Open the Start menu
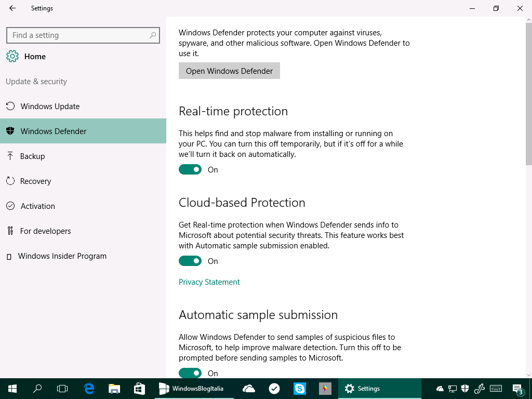This screenshot has width=532, height=399. 12,389
